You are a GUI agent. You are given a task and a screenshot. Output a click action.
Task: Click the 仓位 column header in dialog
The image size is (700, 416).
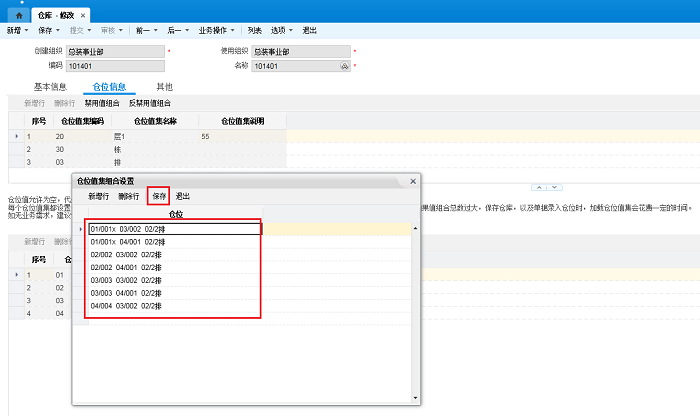[175, 214]
